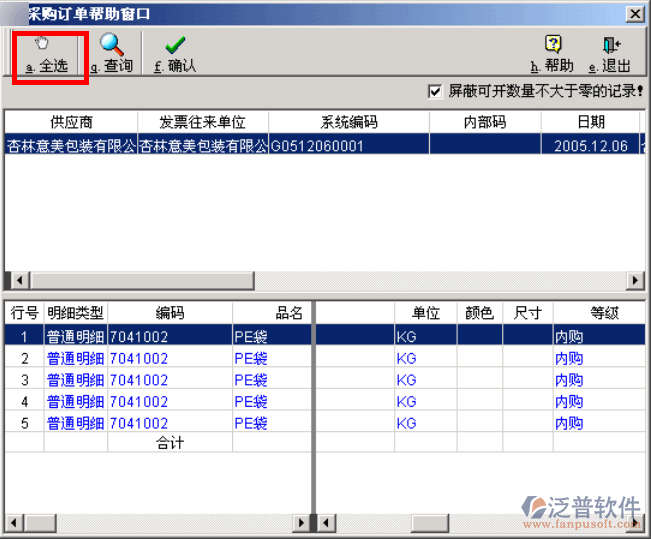Toggle the 屏蔽可开数量不大于零的记录 checkbox
The image size is (651, 540).
click(x=435, y=91)
